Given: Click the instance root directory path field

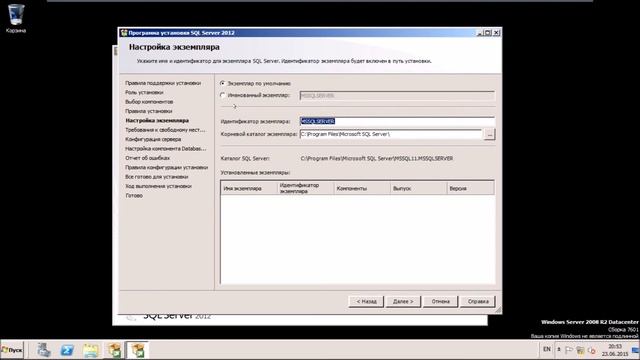Looking at the screenshot, I should pos(391,134).
